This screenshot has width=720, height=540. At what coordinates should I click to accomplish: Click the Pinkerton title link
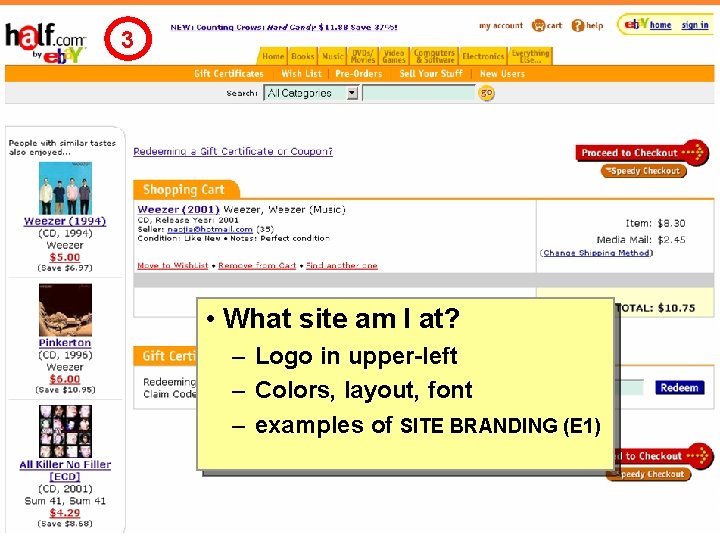tap(65, 343)
